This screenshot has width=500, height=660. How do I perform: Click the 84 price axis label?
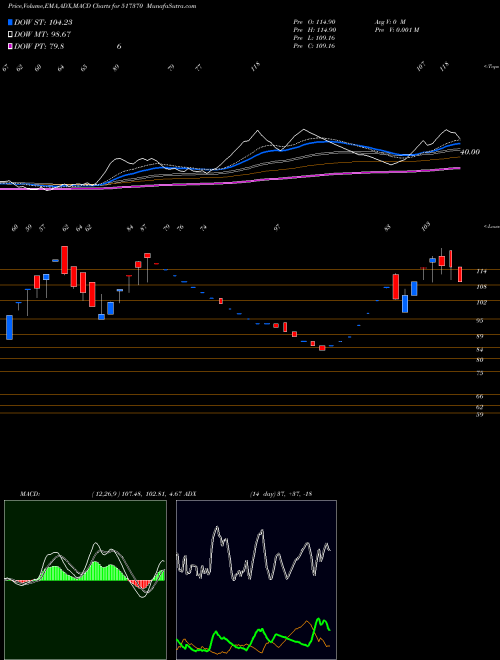click(x=480, y=350)
